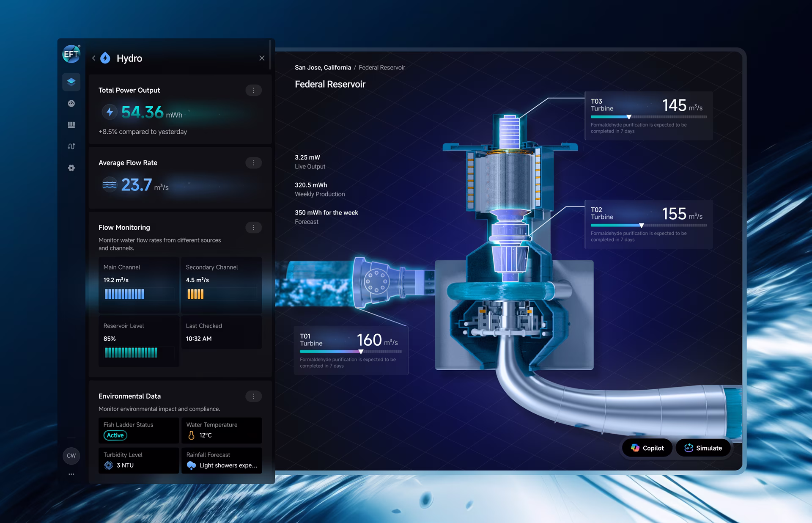
Task: Click the EFT logo icon
Action: point(71,54)
